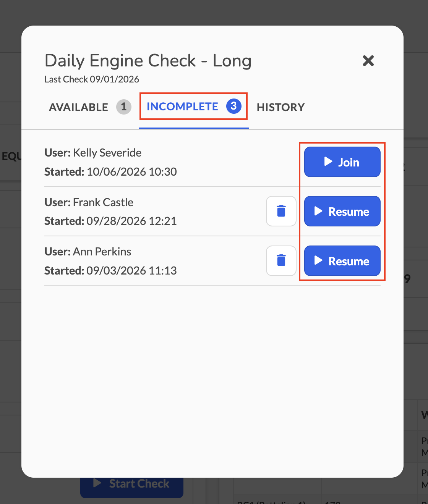Click 'User: Frank Castle' text
Viewport: 428px width, 504px height.
coord(89,202)
